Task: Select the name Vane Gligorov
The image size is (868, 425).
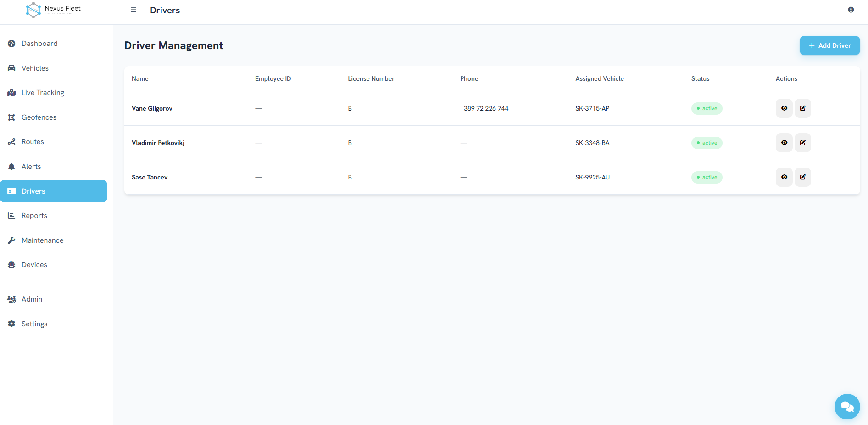Action: pyautogui.click(x=152, y=109)
